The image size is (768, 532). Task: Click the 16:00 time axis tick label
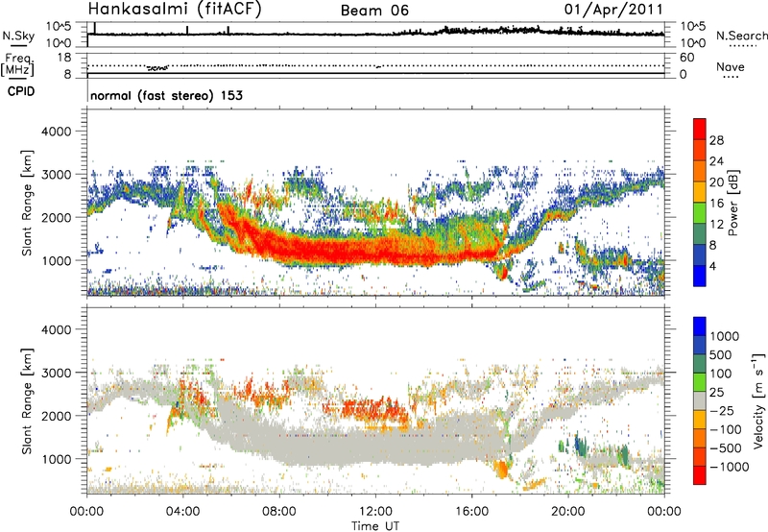471,512
